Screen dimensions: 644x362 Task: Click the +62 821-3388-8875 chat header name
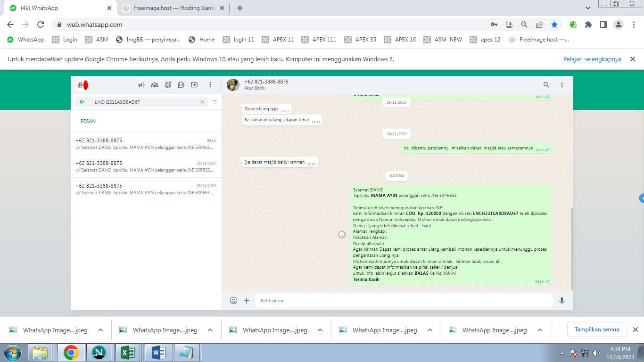[266, 82]
